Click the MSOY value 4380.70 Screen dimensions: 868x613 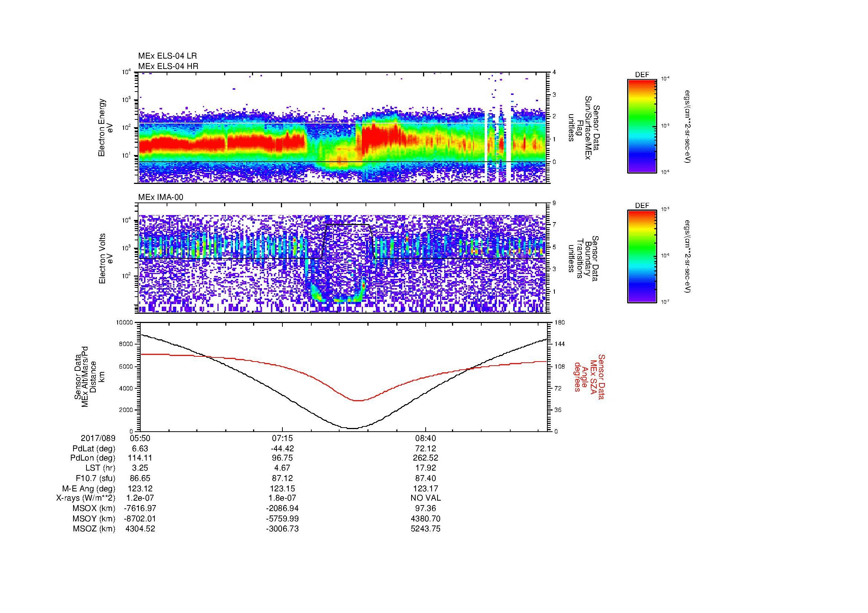(426, 518)
